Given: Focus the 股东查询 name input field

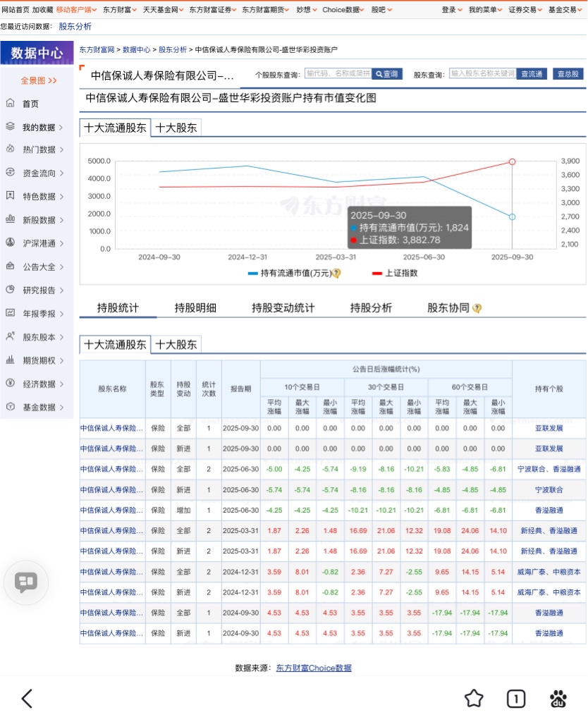Looking at the screenshot, I should tap(482, 73).
